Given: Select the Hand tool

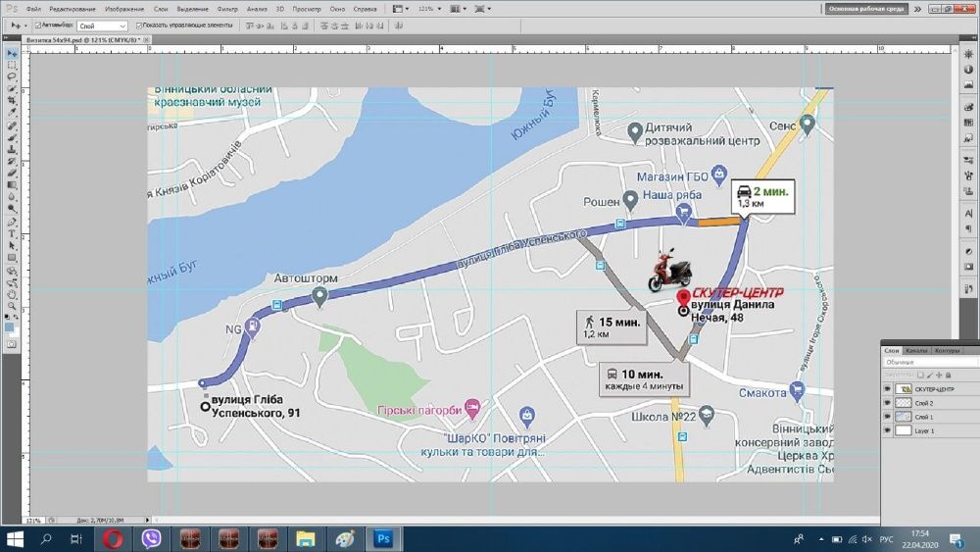Looking at the screenshot, I should 12,294.
